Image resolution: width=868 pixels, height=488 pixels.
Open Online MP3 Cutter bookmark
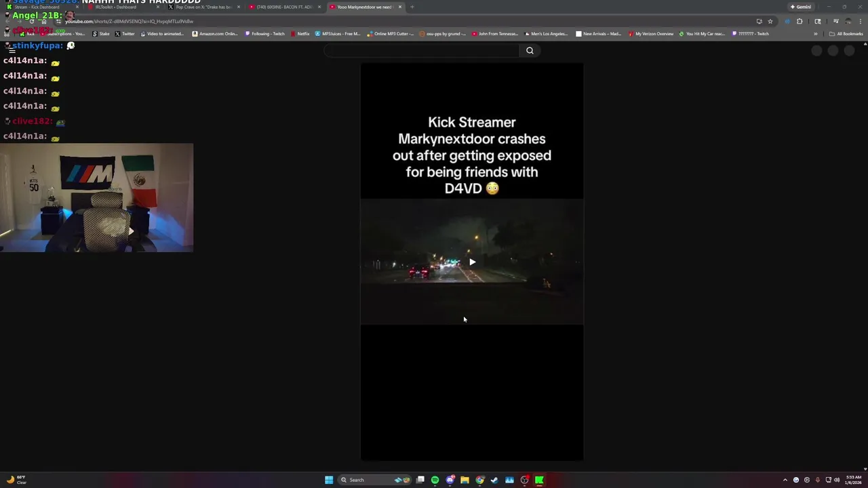(390, 33)
